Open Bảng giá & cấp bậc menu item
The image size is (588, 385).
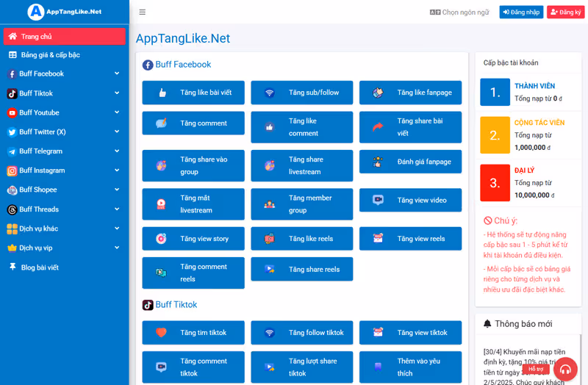pos(65,54)
